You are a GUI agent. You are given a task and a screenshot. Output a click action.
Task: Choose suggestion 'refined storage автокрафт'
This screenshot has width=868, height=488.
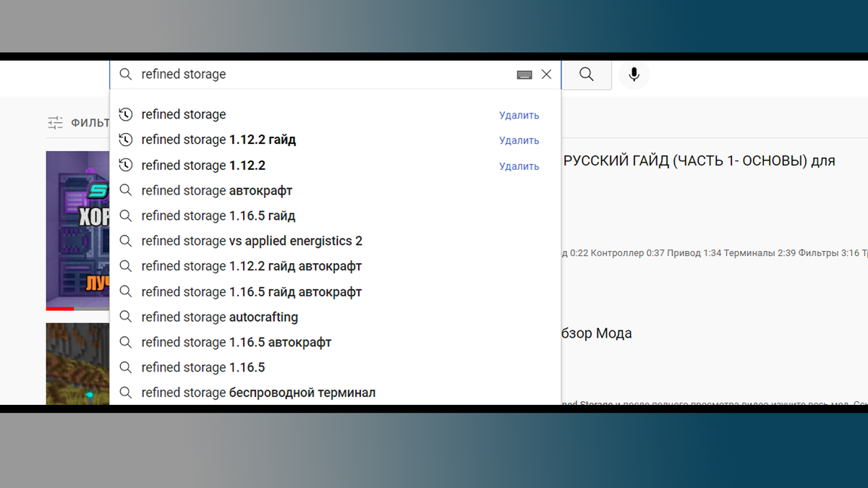pyautogui.click(x=335, y=190)
